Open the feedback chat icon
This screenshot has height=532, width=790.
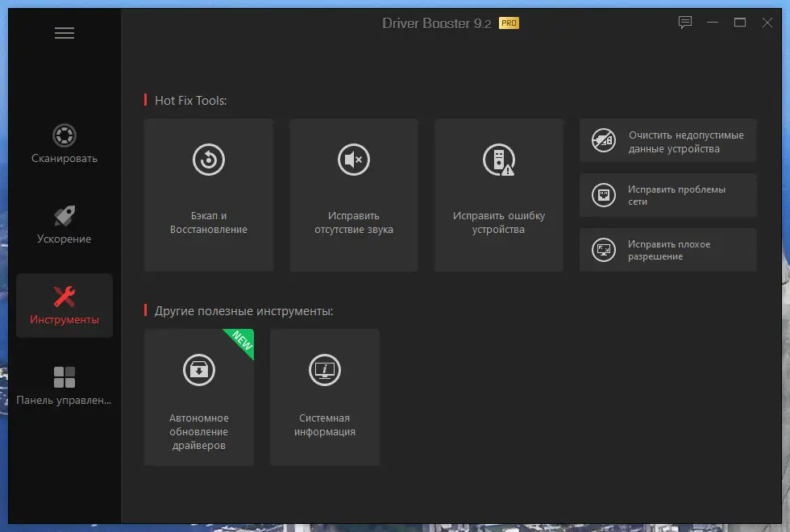click(x=684, y=23)
